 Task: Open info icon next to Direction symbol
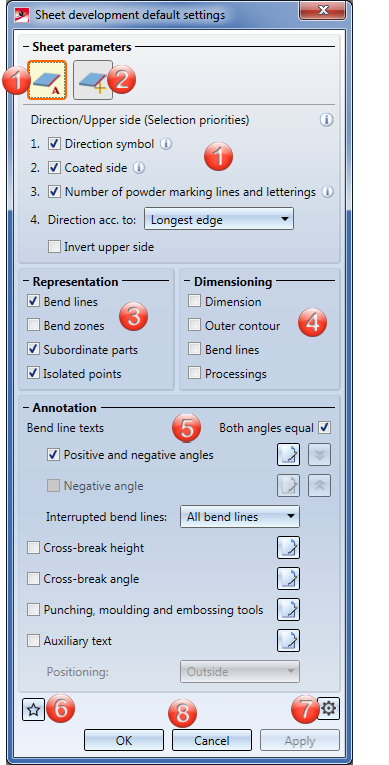point(166,144)
